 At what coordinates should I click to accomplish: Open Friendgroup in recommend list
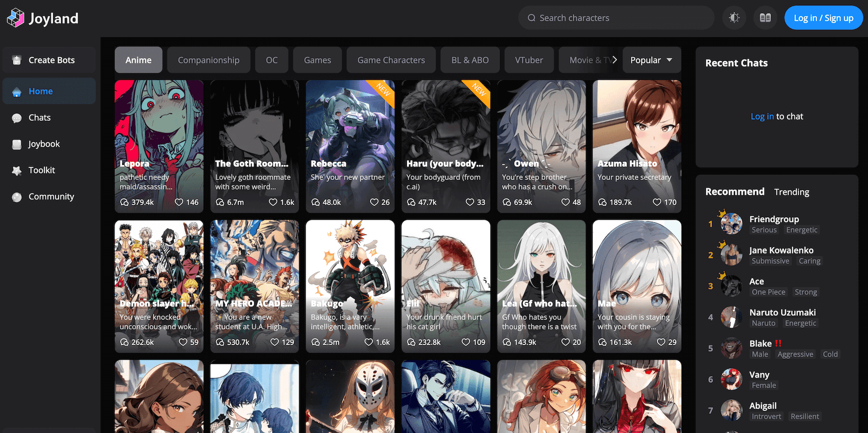tap(777, 224)
